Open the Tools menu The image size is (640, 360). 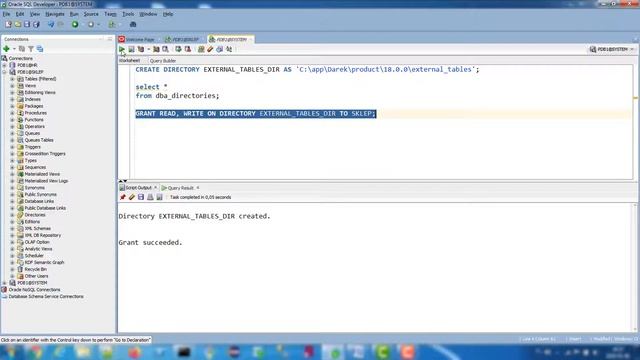pyautogui.click(x=128, y=14)
